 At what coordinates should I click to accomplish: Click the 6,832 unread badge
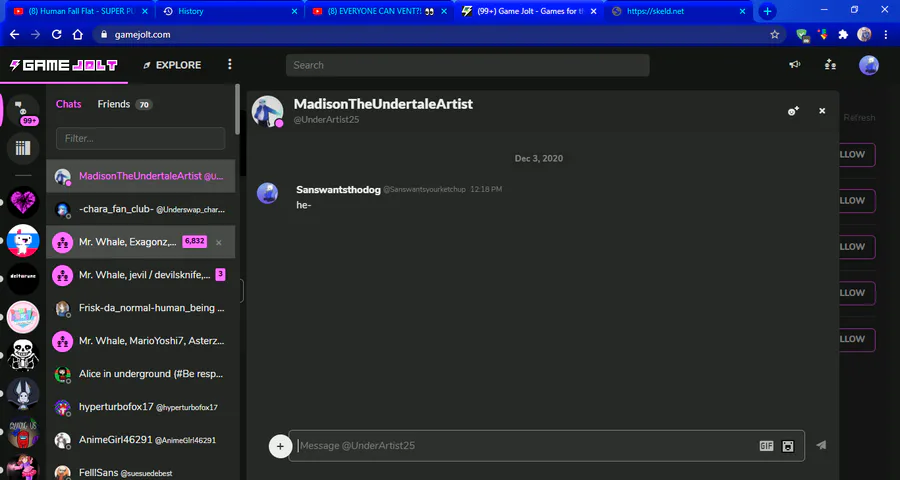point(195,241)
